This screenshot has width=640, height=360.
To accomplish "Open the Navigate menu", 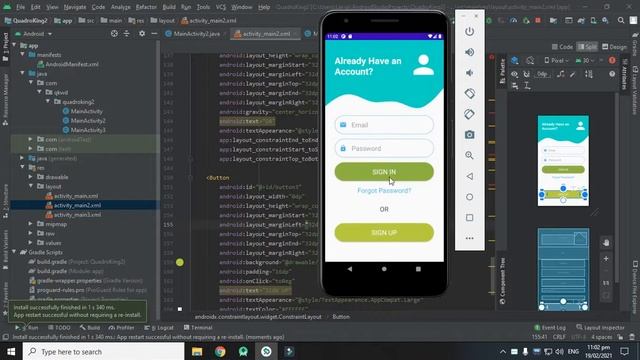I will click(75, 7).
